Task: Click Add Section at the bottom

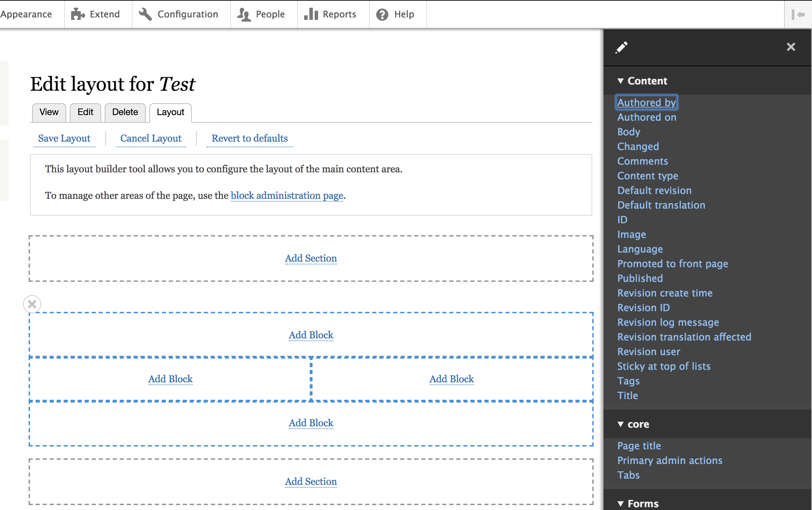Action: coord(310,481)
